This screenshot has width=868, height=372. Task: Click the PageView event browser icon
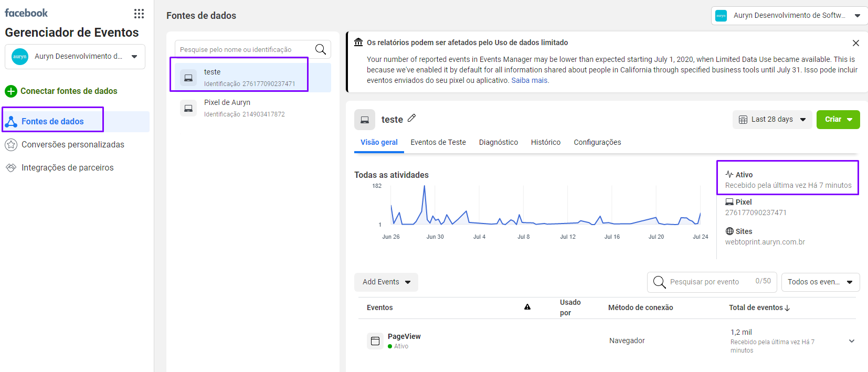click(x=375, y=341)
